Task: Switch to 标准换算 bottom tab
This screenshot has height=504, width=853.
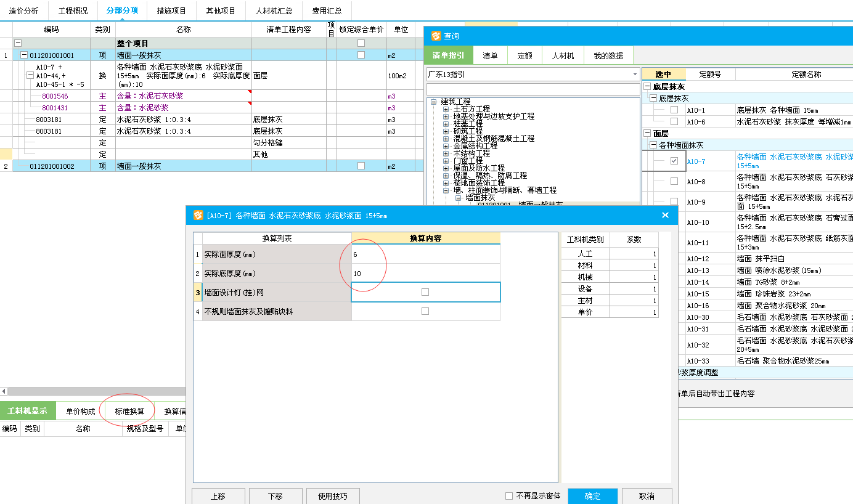Action: [129, 411]
